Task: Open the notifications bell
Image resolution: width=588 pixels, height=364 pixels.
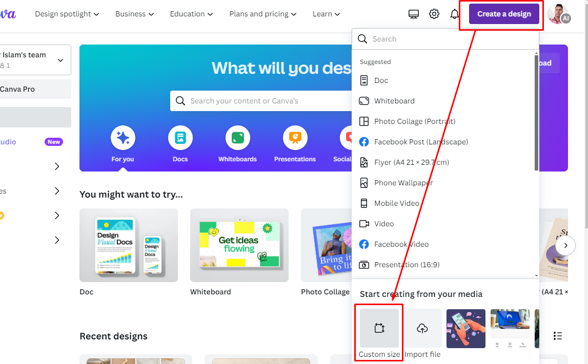Action: coord(455,14)
